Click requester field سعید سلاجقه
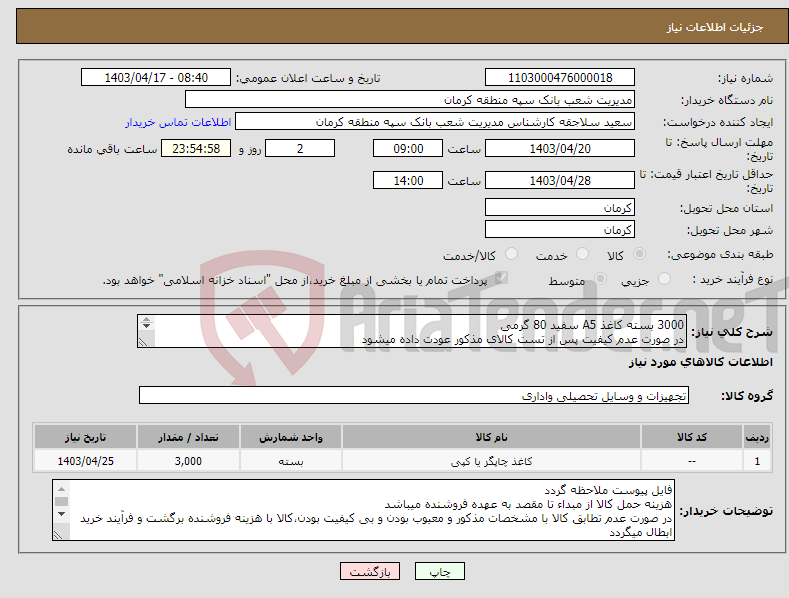The width and height of the screenshot is (789, 598). point(435,121)
